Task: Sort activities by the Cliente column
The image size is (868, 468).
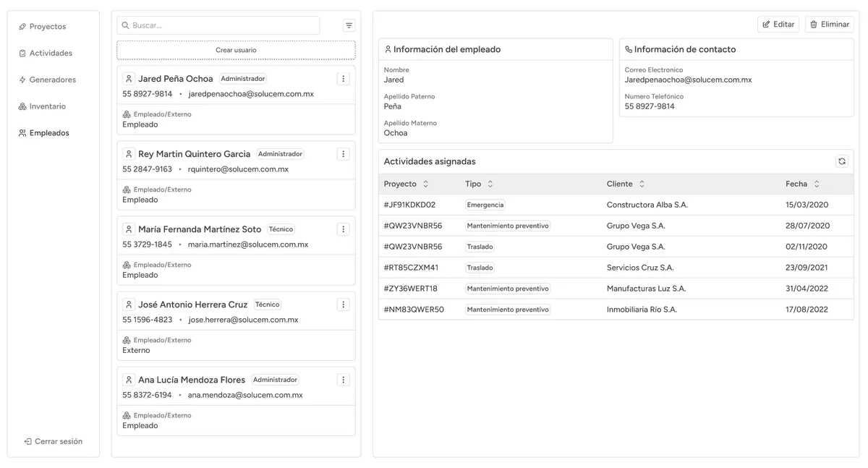Action: tap(641, 184)
